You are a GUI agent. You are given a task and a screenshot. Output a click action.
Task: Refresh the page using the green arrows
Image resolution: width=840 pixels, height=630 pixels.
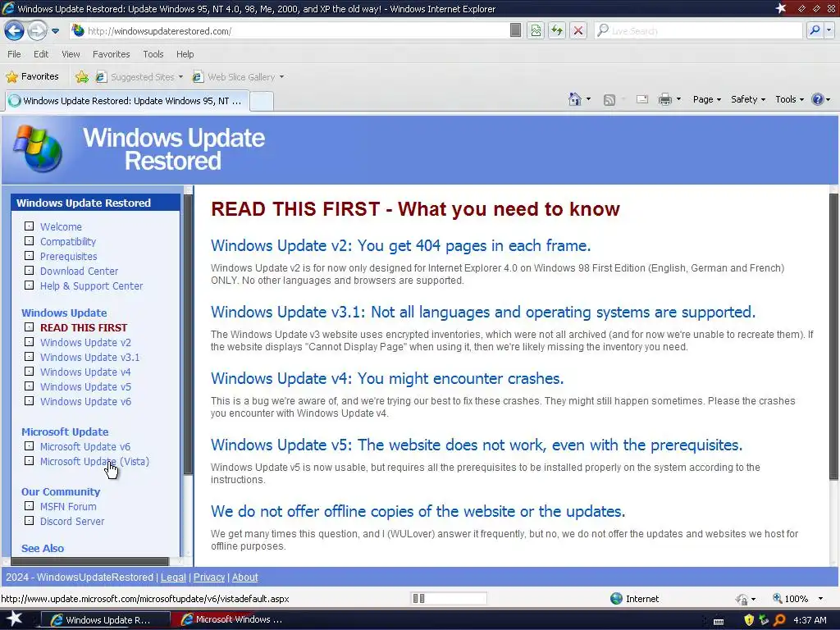[x=557, y=30]
